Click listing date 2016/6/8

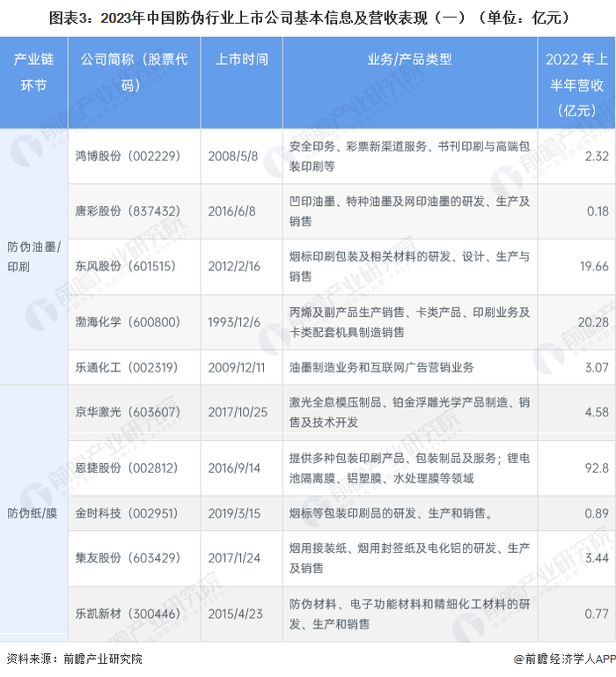[x=231, y=211]
